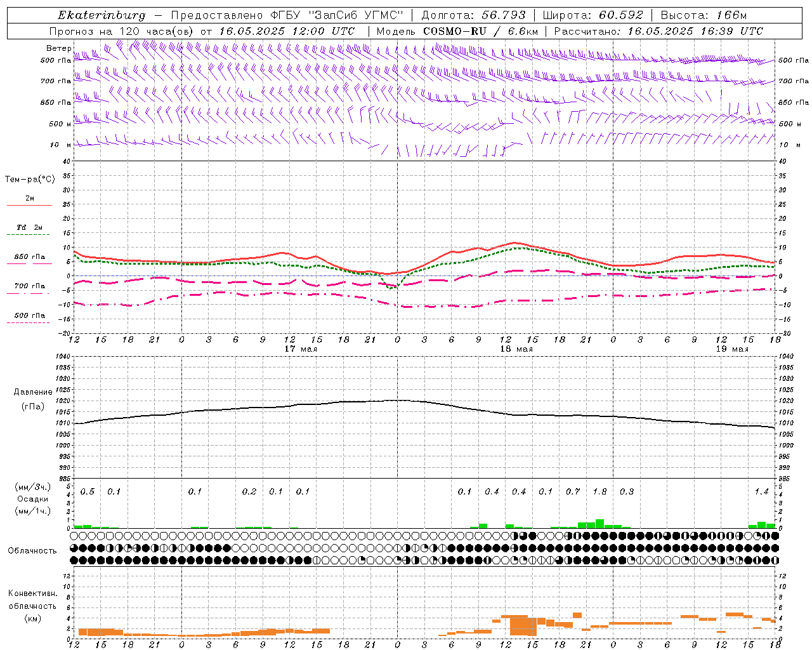812x650 pixels.
Task: Click the Модель COSMO-RU / 6.6км label
Action: click(457, 31)
